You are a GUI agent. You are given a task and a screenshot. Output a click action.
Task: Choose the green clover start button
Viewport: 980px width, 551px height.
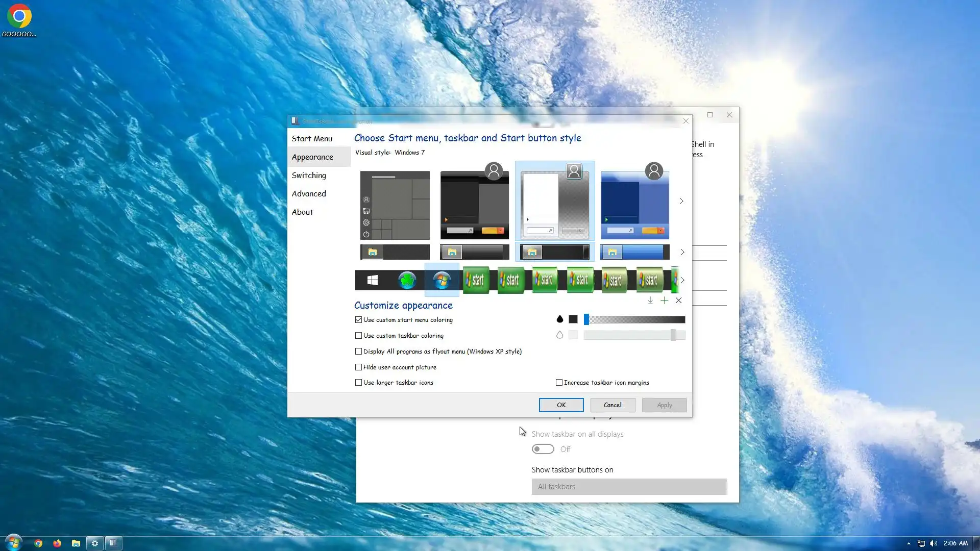point(407,280)
